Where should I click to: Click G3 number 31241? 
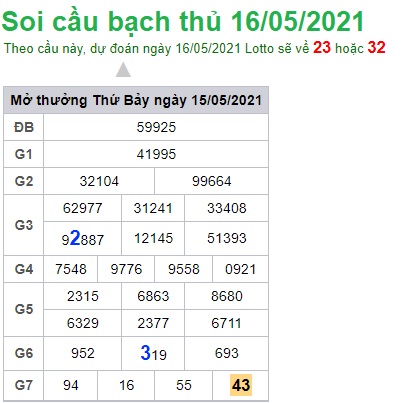[153, 208]
